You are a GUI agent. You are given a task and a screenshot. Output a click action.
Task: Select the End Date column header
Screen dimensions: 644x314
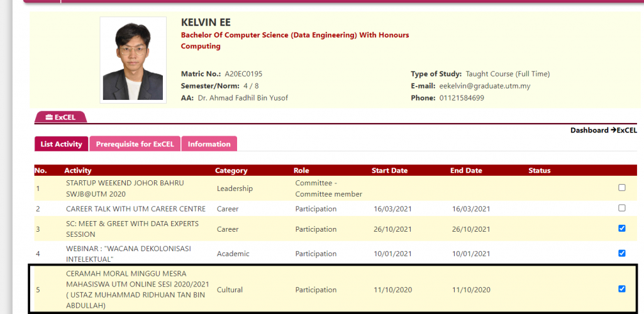466,170
